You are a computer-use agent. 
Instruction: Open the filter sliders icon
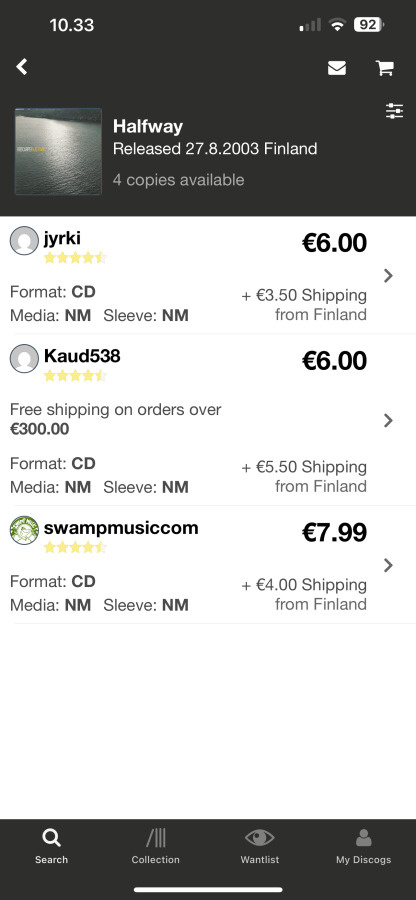tap(394, 111)
